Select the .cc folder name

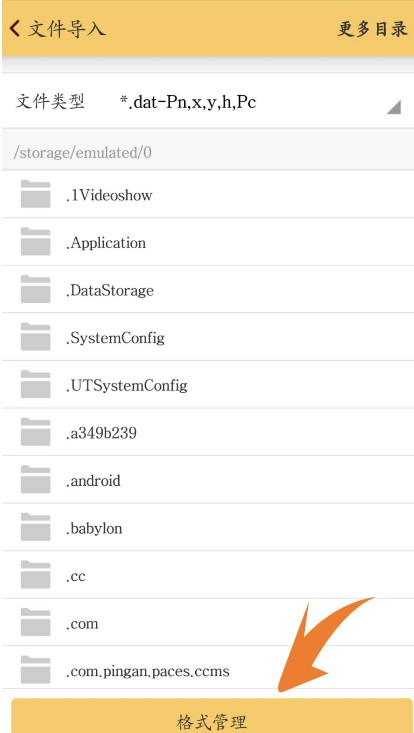pos(75,576)
